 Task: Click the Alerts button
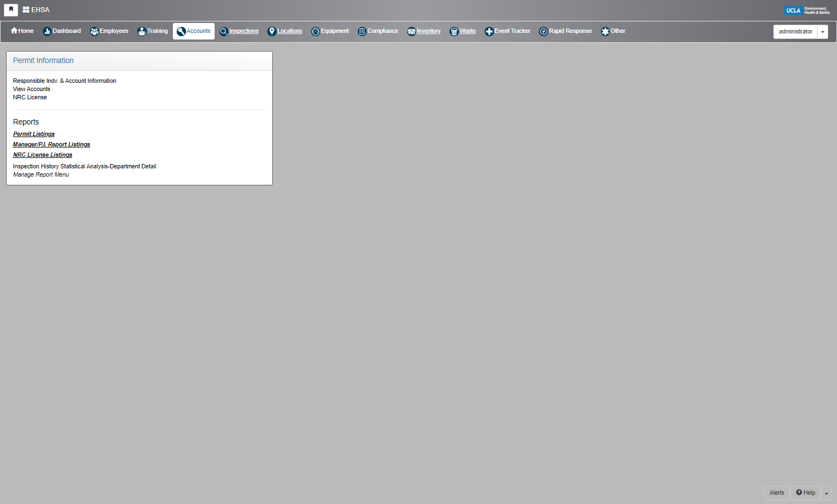[x=777, y=492]
